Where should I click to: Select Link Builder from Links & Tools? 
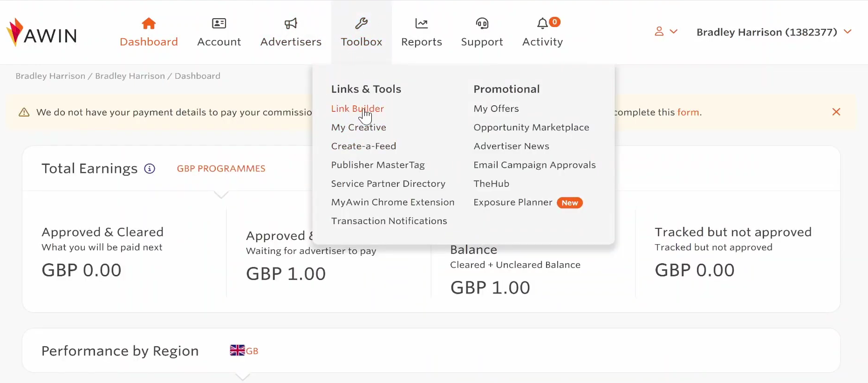click(357, 109)
